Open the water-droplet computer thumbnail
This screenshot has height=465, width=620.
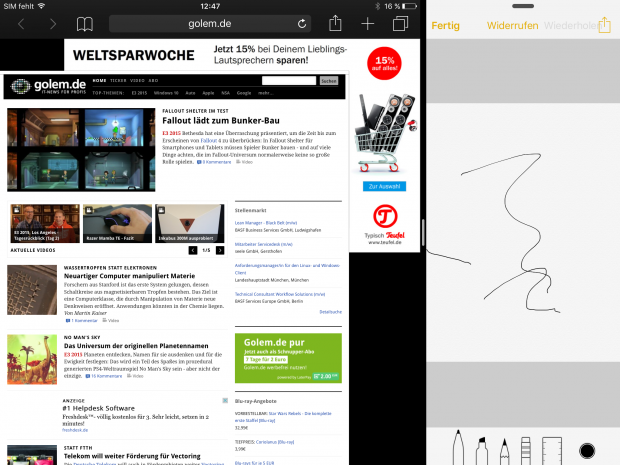click(x=32, y=290)
